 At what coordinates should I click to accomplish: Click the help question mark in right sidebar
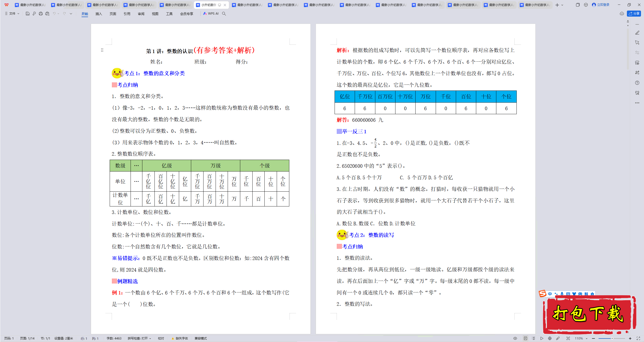click(637, 83)
